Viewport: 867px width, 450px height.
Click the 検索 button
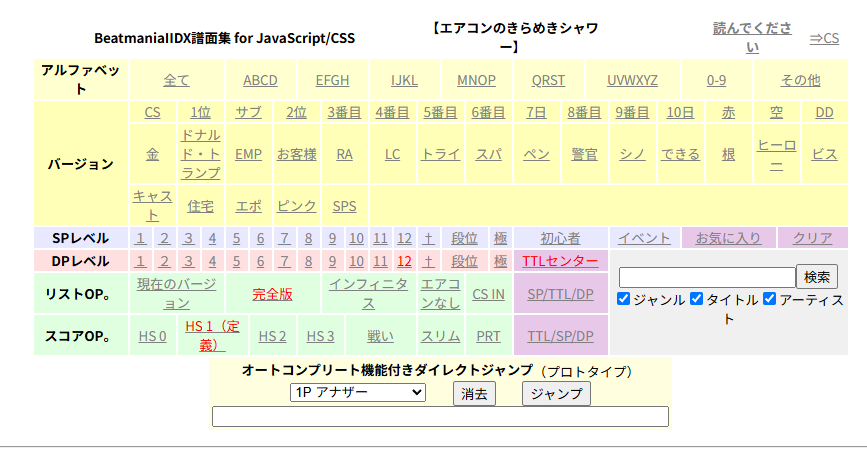pyautogui.click(x=817, y=277)
